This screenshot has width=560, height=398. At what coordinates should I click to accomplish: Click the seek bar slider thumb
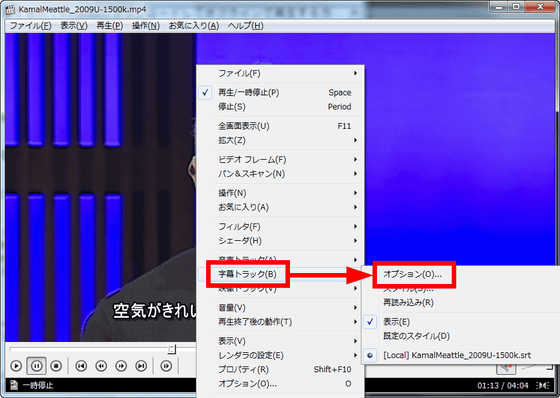click(172, 349)
